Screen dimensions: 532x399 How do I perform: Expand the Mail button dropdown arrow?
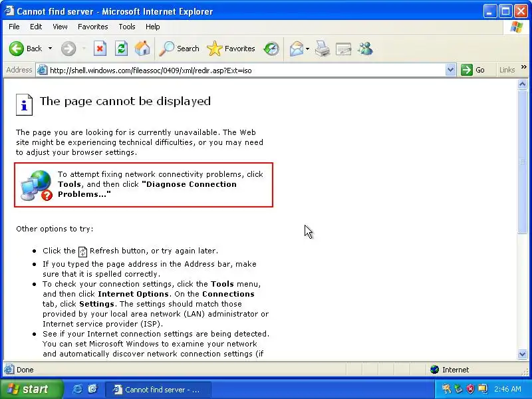pyautogui.click(x=307, y=49)
